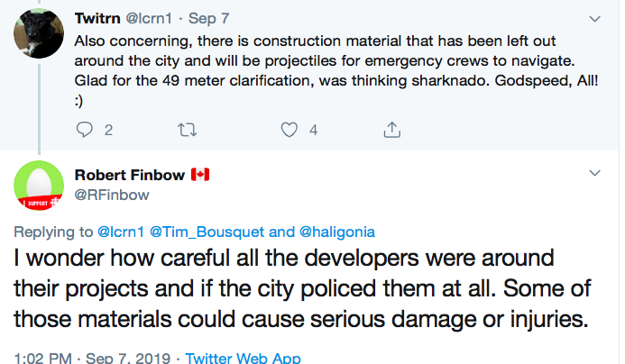This screenshot has height=364, width=625.
Task: Retweet Twitrn's tweet
Action: pos(188,130)
